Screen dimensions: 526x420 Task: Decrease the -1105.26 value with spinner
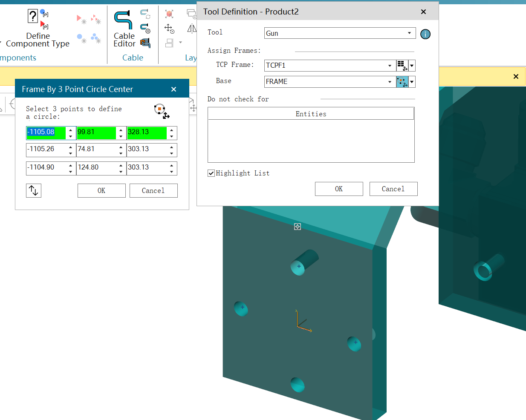[71, 153]
